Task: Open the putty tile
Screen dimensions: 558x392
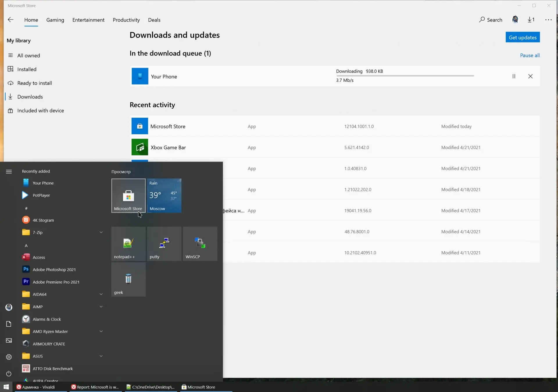Action: [x=164, y=244]
